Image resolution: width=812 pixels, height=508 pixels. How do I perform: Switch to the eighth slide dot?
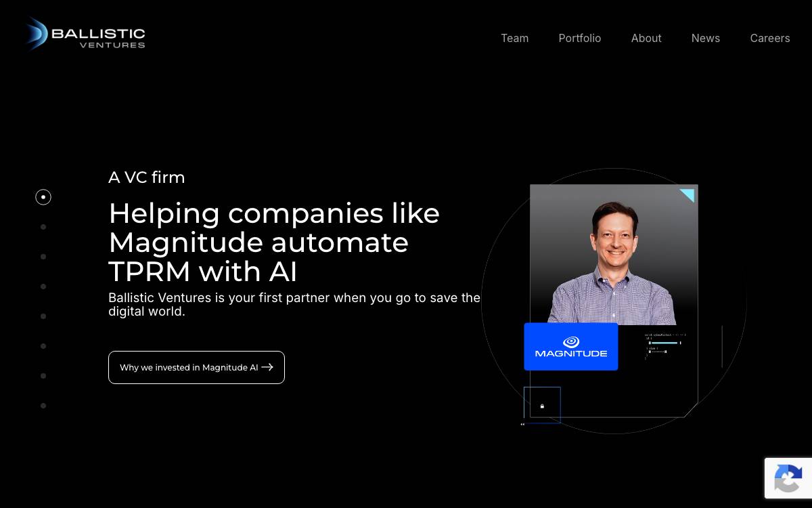coord(43,406)
